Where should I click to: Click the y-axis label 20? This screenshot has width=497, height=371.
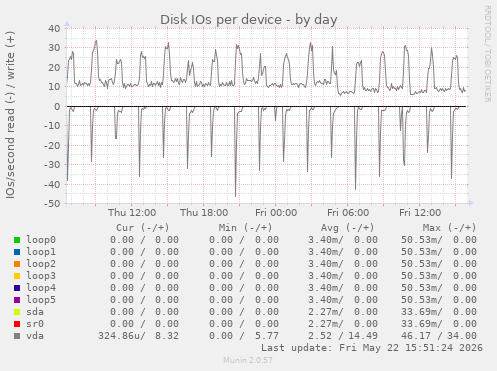(x=54, y=68)
